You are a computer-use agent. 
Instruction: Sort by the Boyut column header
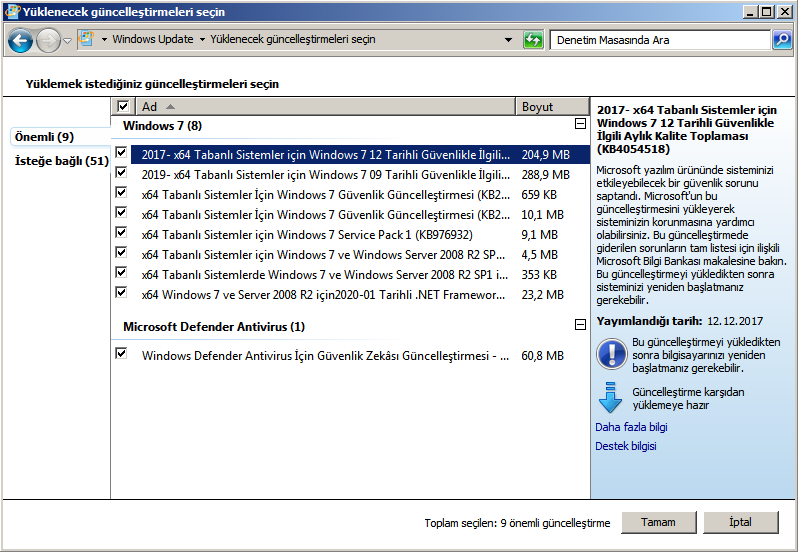click(553, 106)
